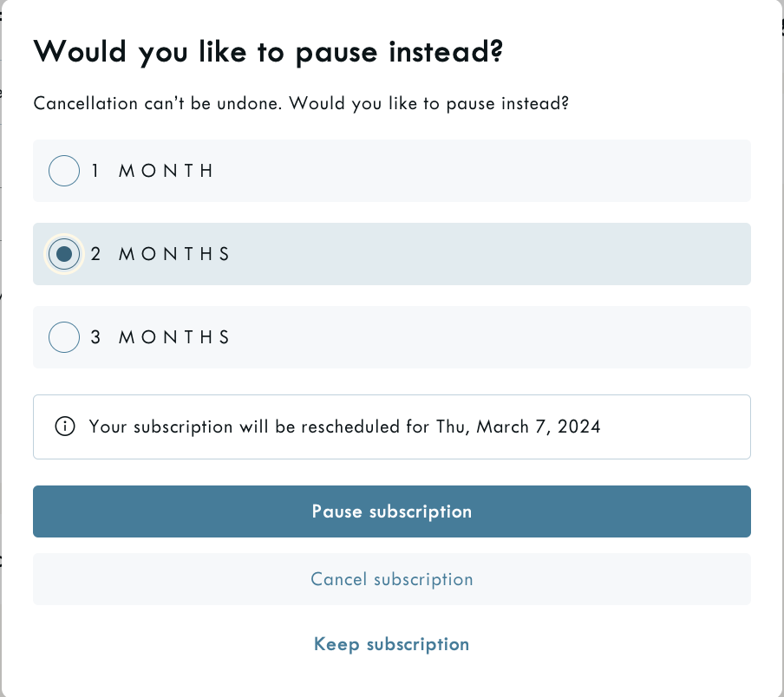This screenshot has height=697, width=784.
Task: Choose the 3 MONTHS radio button
Action: pyautogui.click(x=64, y=337)
